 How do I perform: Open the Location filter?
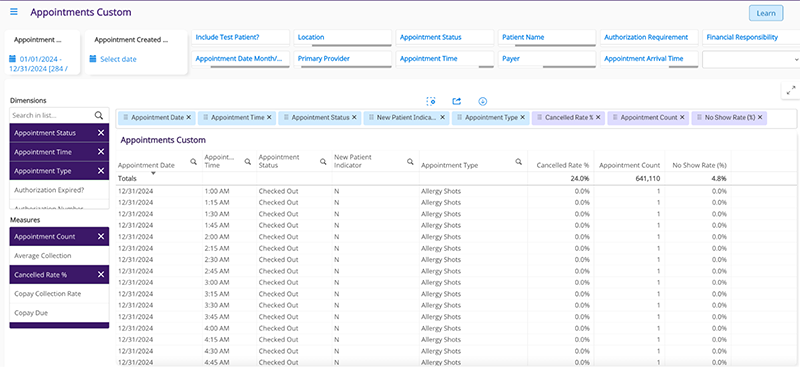pyautogui.click(x=342, y=38)
